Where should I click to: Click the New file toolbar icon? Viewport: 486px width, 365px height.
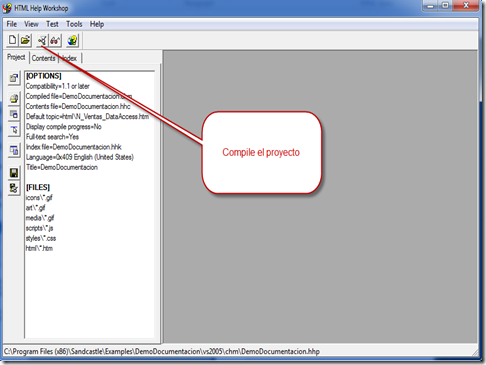click(12, 40)
